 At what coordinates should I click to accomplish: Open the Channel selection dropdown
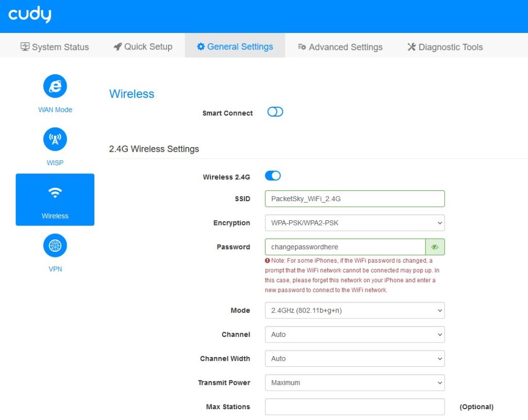click(355, 334)
